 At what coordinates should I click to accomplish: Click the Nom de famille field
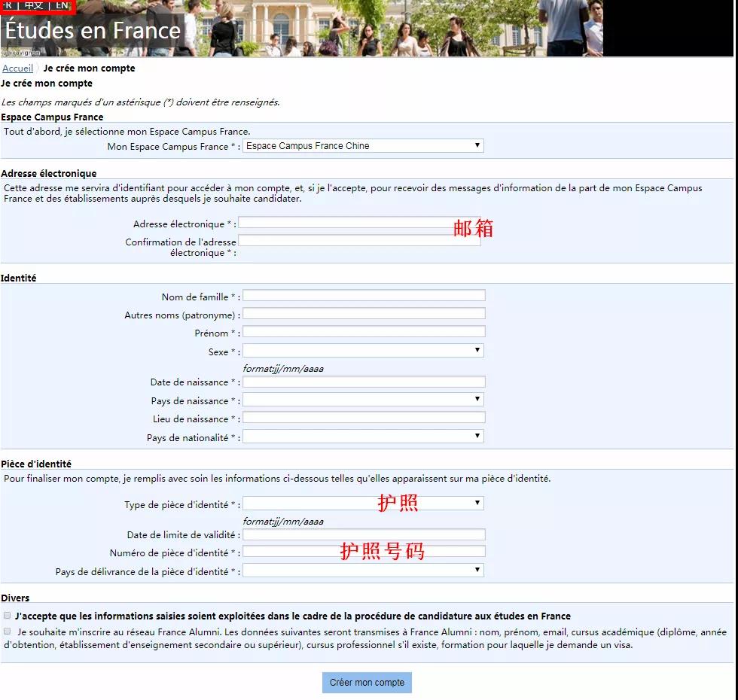tap(364, 295)
